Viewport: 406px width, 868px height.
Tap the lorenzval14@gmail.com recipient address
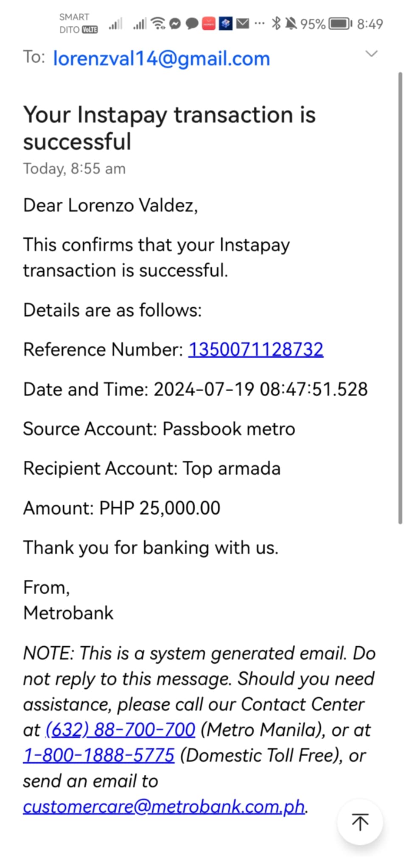pos(161,58)
